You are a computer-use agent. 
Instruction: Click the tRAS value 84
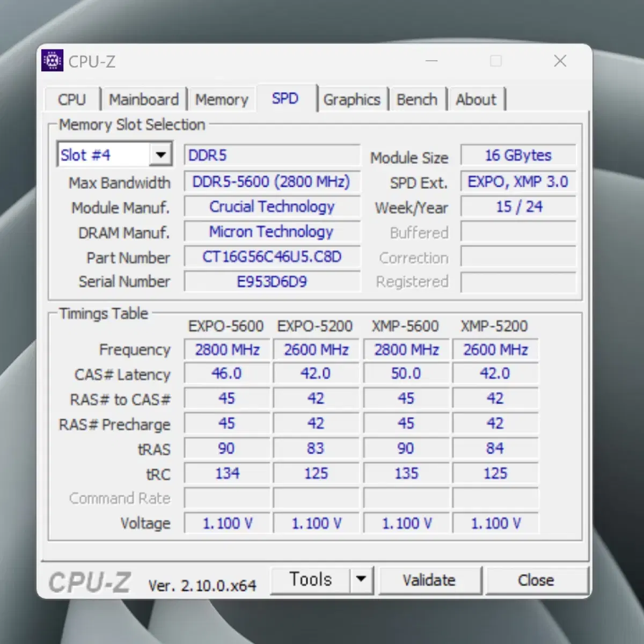coord(495,449)
